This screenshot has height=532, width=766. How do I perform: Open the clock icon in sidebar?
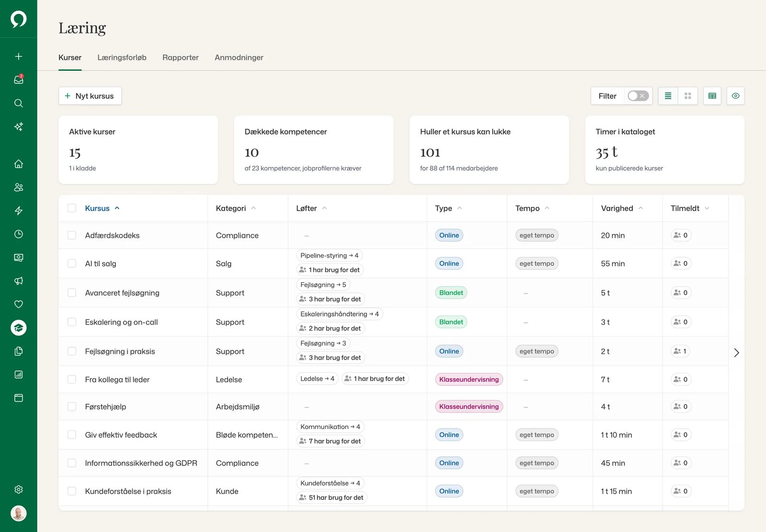19,234
